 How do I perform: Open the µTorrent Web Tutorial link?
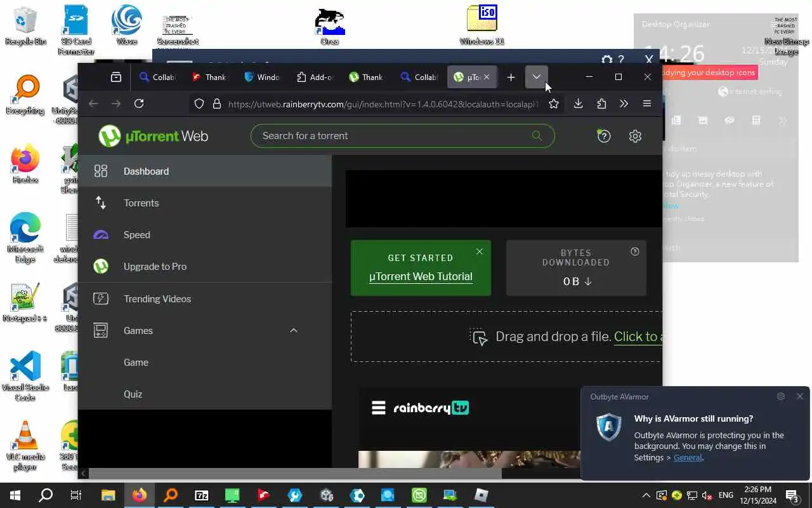coord(421,277)
